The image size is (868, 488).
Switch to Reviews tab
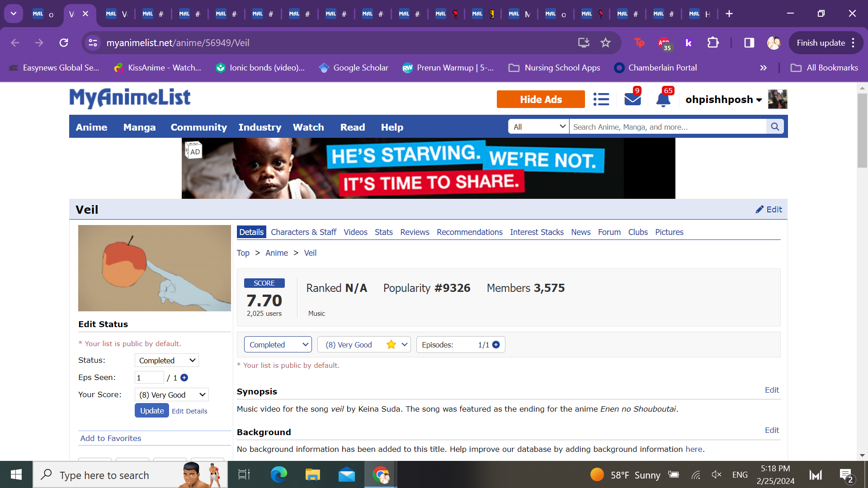[x=415, y=232]
